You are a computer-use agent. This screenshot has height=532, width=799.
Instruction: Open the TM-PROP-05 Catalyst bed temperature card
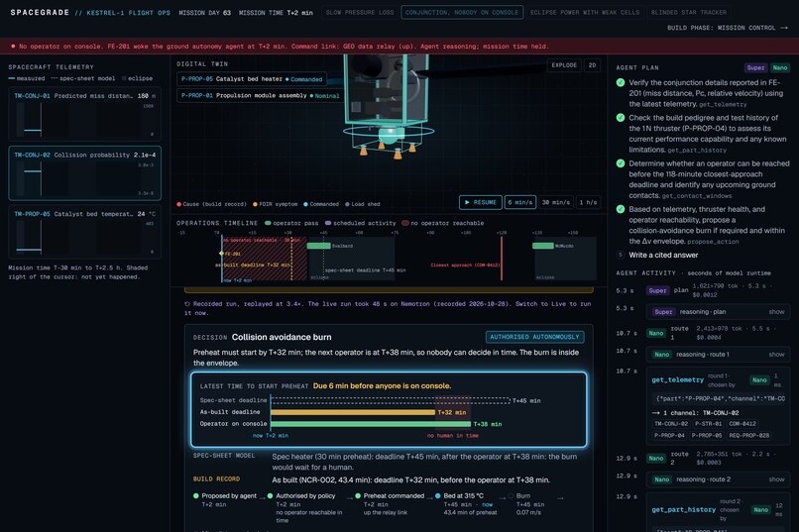coord(84,232)
